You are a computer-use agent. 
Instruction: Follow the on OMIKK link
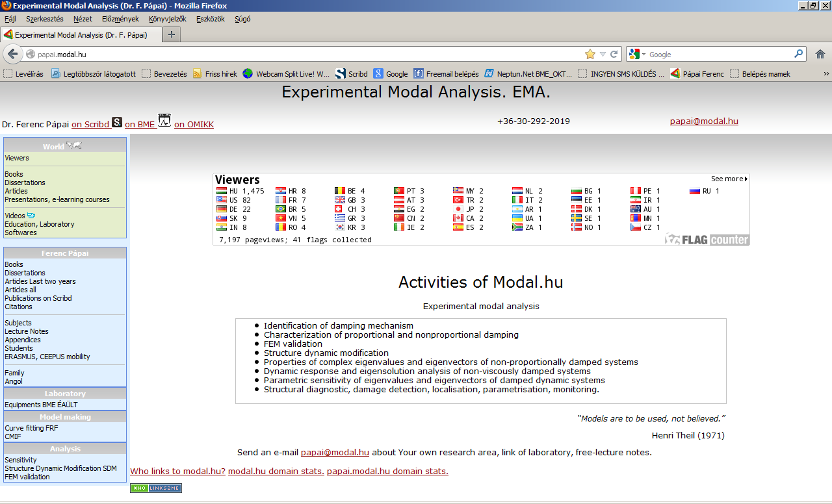tap(194, 124)
